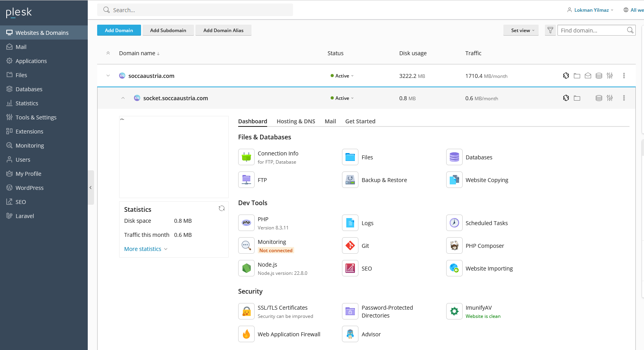
Task: Open the Web Application Firewall flame icon
Action: [246, 334]
